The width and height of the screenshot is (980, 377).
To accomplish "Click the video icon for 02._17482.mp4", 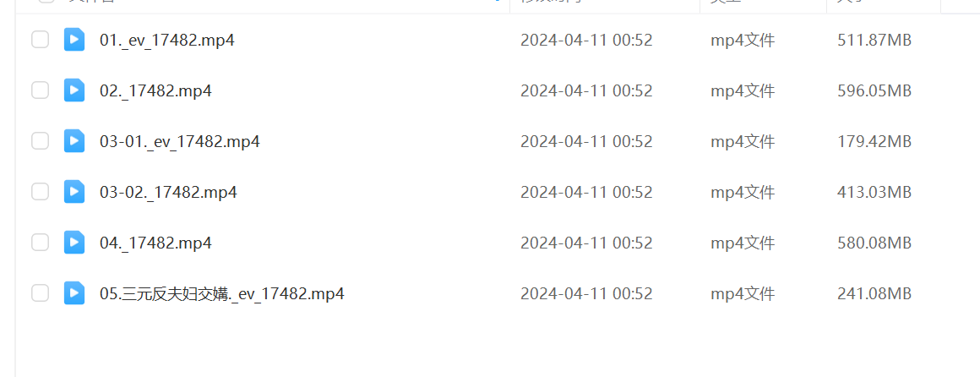I will (74, 90).
